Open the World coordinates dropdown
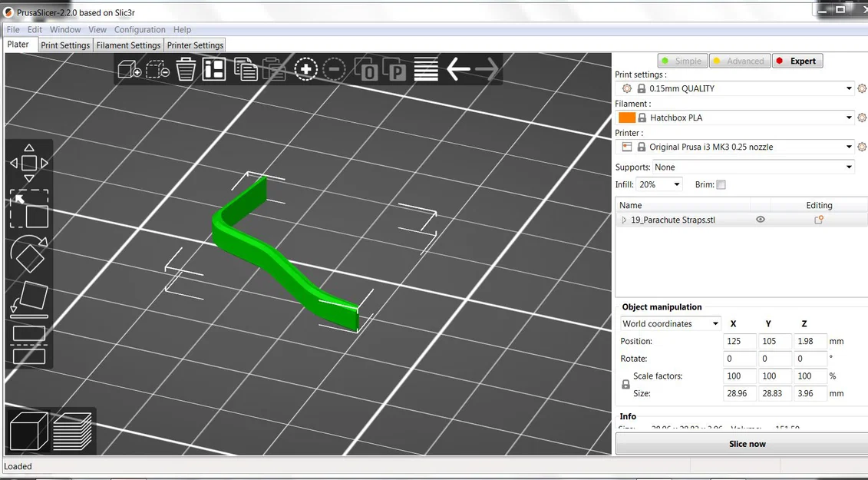 [x=670, y=323]
